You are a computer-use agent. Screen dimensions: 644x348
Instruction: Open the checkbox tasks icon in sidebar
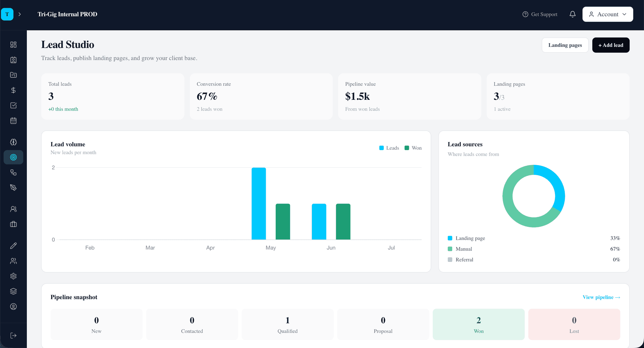13,106
